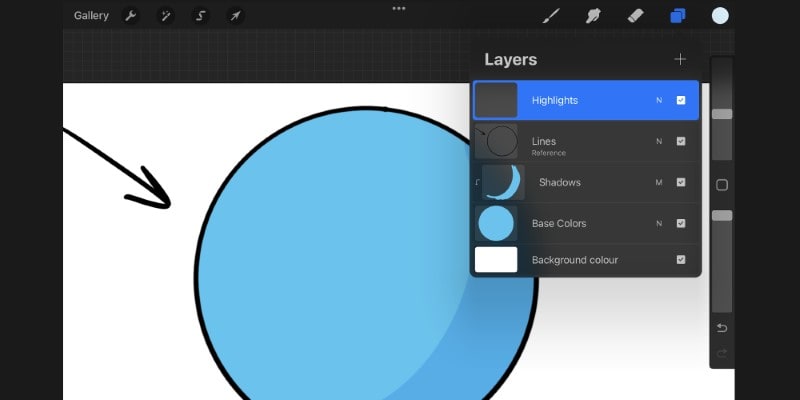Hide the Base Colors layer
The height and width of the screenshot is (400, 800).
click(x=681, y=223)
